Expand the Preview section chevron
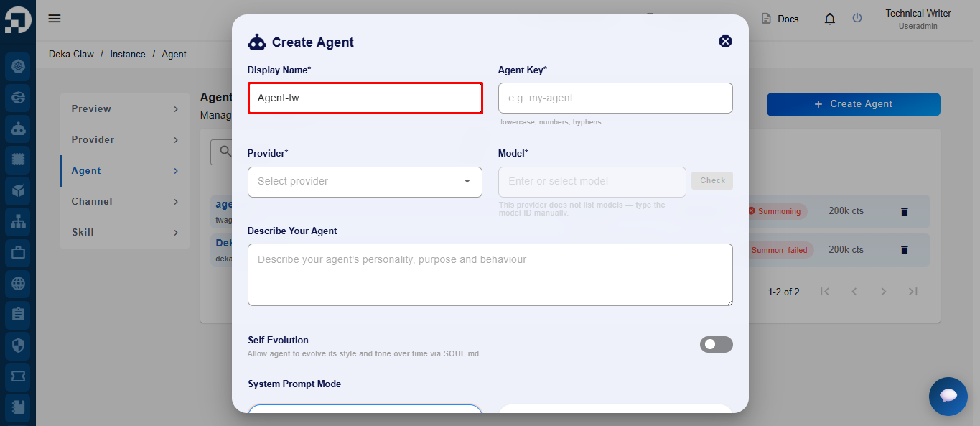Screen dimensions: 980x426 (176, 109)
